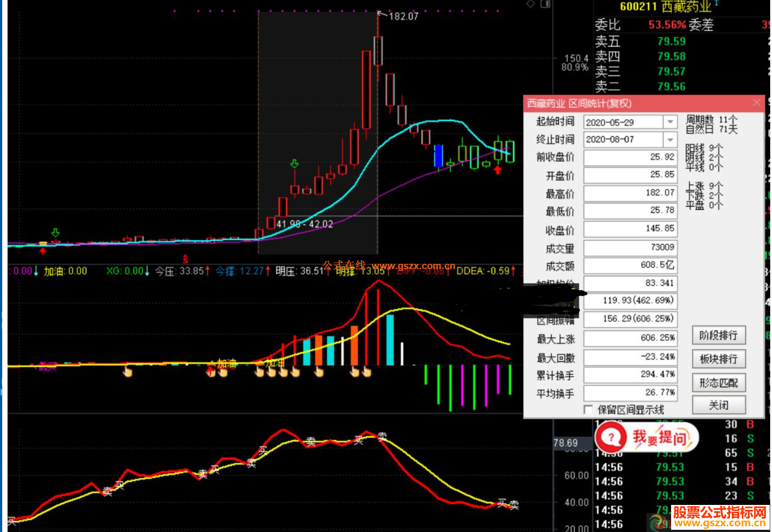Click the 今撑: 12.27 indicator label
The width and height of the screenshot is (772, 532).
click(243, 271)
